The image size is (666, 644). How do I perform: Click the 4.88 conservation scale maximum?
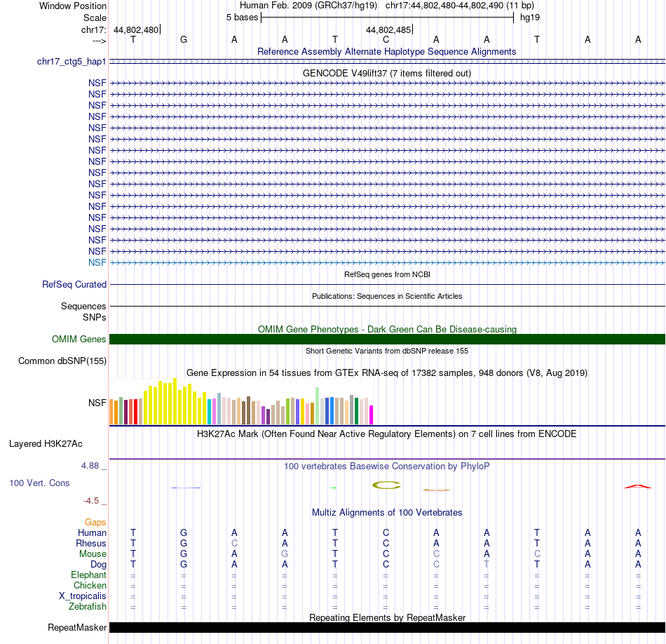pyautogui.click(x=90, y=466)
